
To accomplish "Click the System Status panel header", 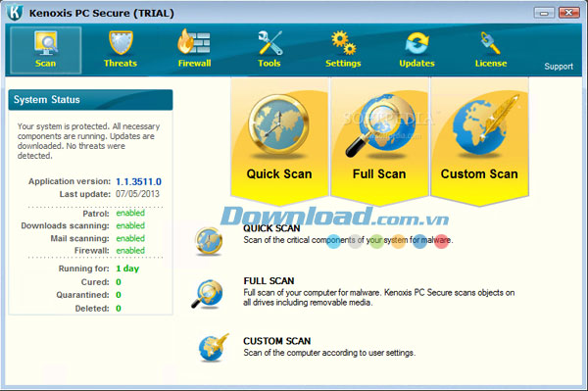I will point(90,100).
